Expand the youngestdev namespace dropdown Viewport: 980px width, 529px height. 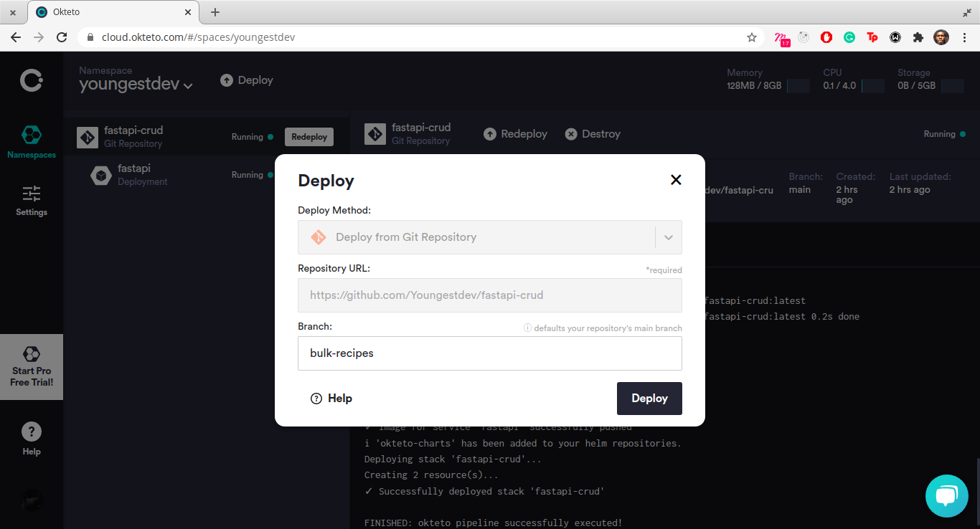136,84
